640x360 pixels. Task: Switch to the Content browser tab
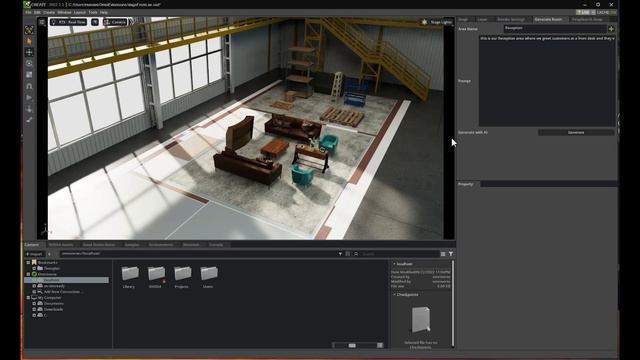31,245
